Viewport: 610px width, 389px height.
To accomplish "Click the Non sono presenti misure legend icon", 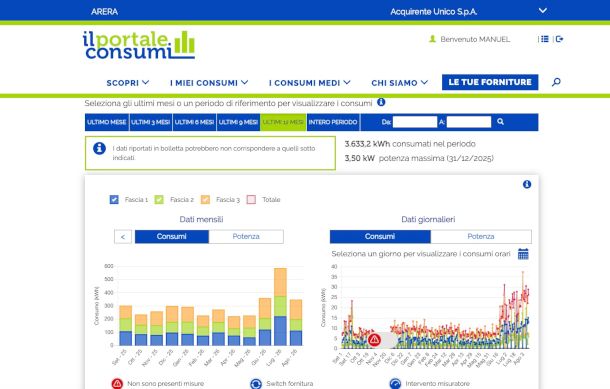I will pos(117,384).
